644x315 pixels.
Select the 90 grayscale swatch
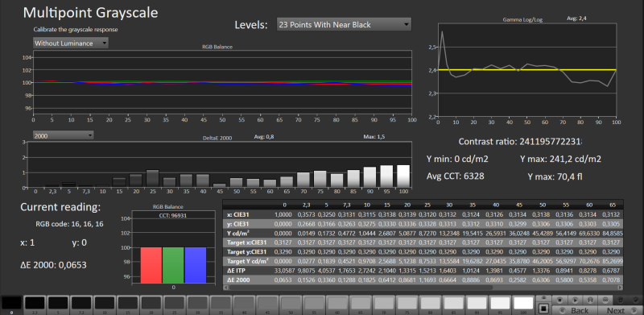pyautogui.click(x=477, y=304)
